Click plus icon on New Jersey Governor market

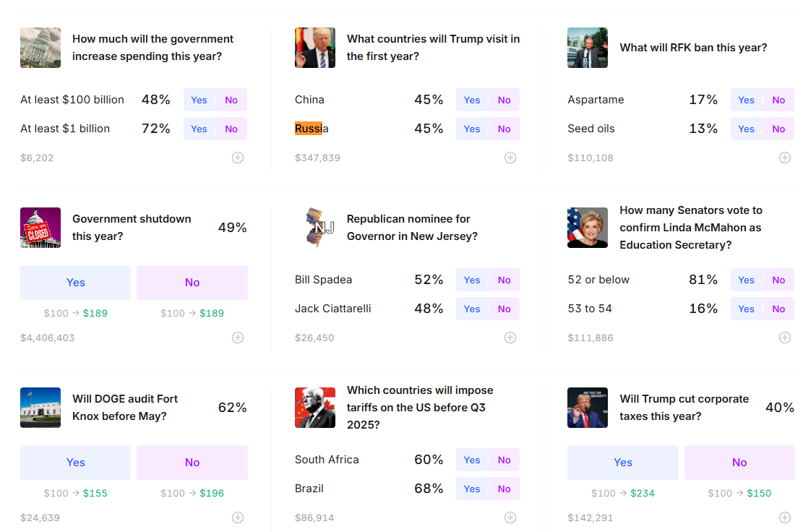[x=510, y=338]
